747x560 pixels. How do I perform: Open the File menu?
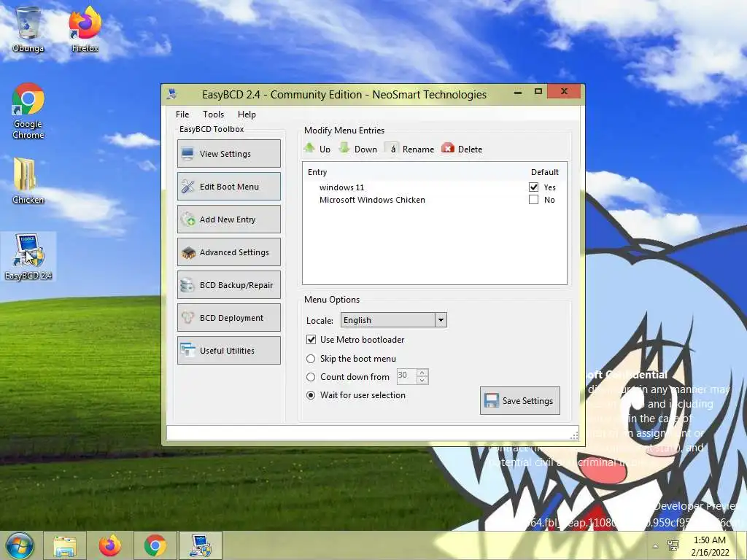(182, 114)
